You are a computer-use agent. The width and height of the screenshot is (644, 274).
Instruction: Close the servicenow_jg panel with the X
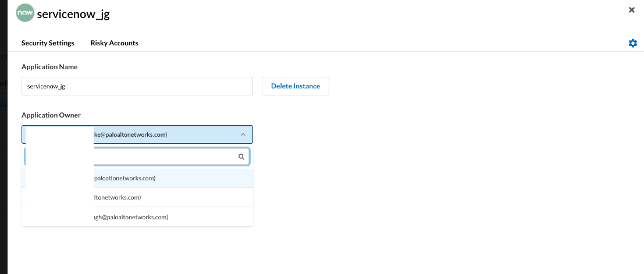632,10
